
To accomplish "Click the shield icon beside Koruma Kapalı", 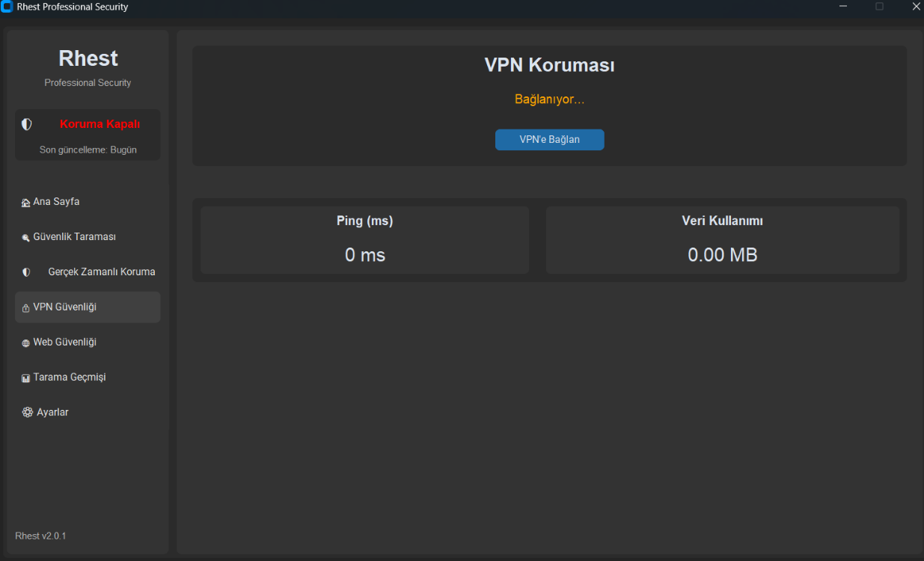I will [x=27, y=124].
